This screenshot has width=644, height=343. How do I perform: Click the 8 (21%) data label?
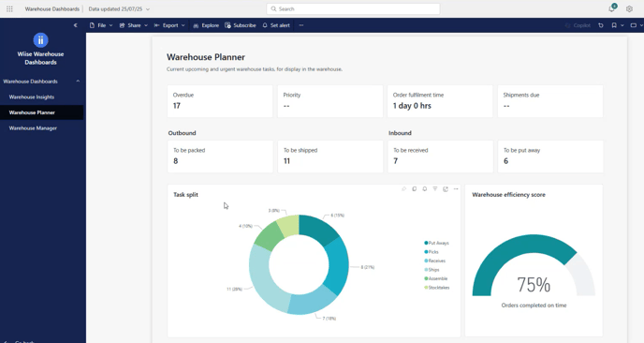pyautogui.click(x=367, y=267)
